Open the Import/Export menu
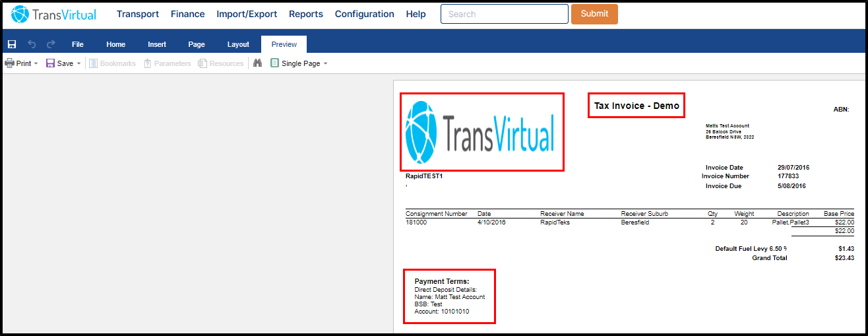Screen dimensions: 868x336 pos(247,14)
